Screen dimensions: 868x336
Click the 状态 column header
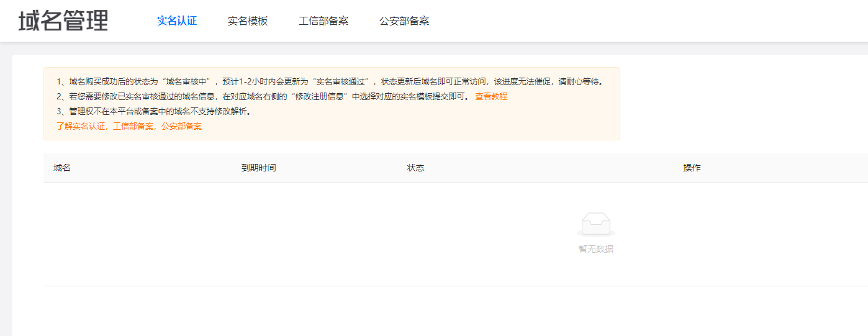[x=416, y=168]
